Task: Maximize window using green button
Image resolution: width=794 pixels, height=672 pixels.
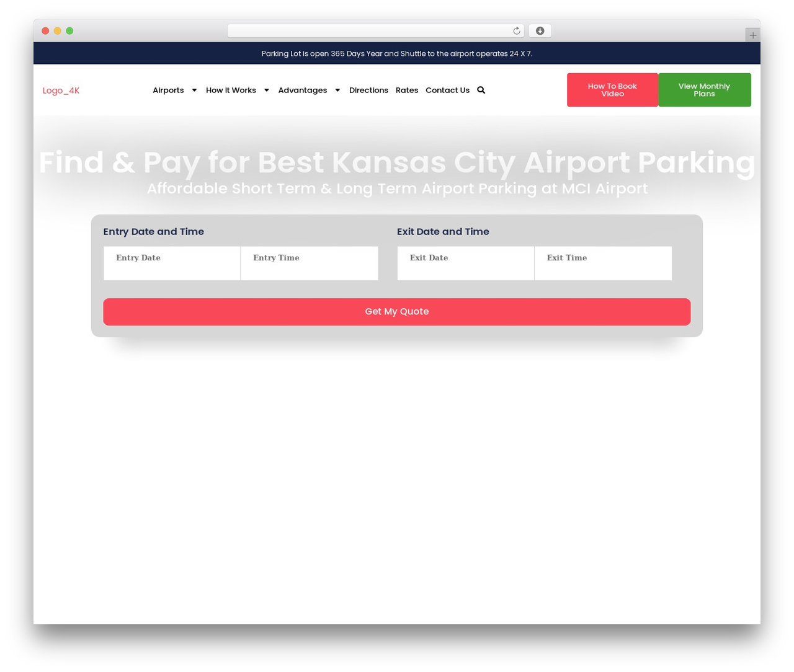Action: pos(69,31)
